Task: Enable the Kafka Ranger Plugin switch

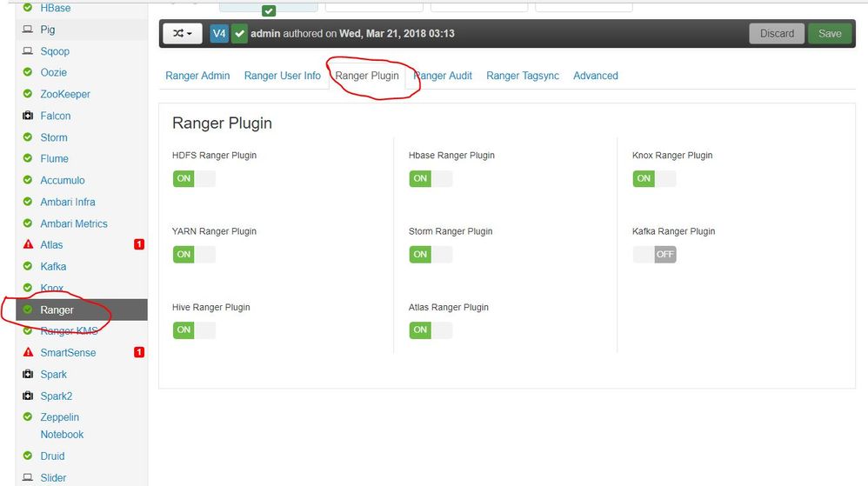Action: tap(654, 254)
